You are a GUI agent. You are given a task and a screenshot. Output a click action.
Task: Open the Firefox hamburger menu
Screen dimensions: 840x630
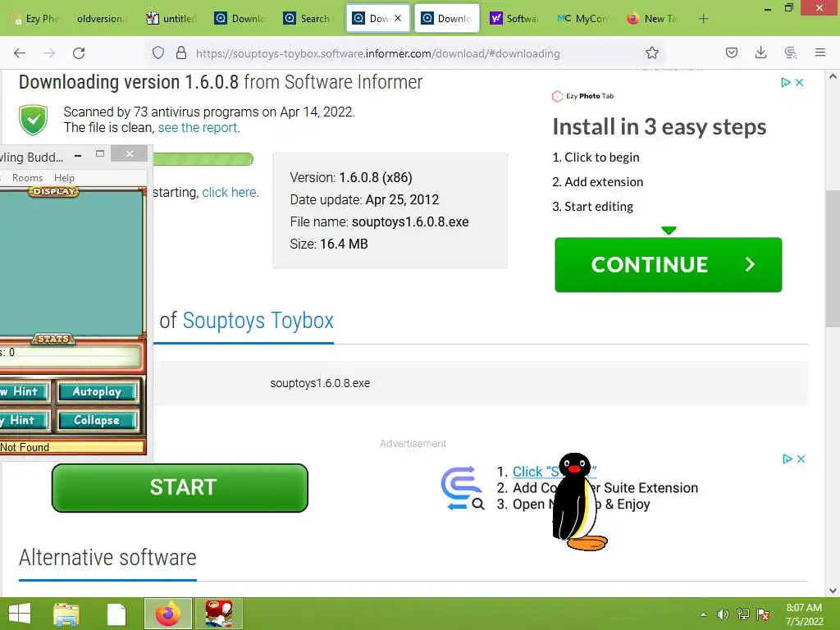tap(819, 52)
